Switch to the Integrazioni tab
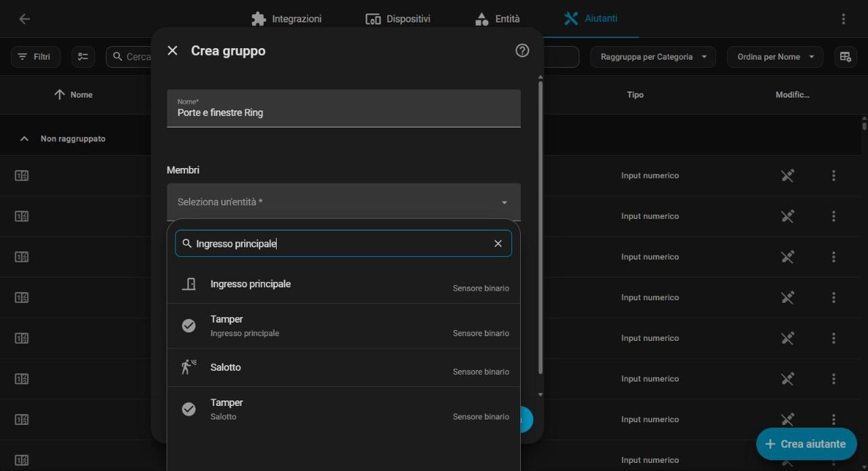Viewport: 868px width, 471px height. [x=286, y=19]
